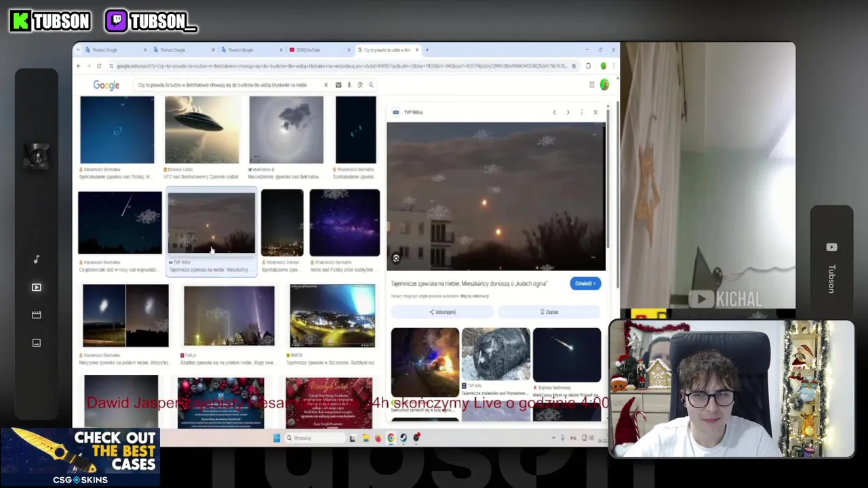
Task: Open the Chrome three-dot menu
Action: click(x=614, y=66)
